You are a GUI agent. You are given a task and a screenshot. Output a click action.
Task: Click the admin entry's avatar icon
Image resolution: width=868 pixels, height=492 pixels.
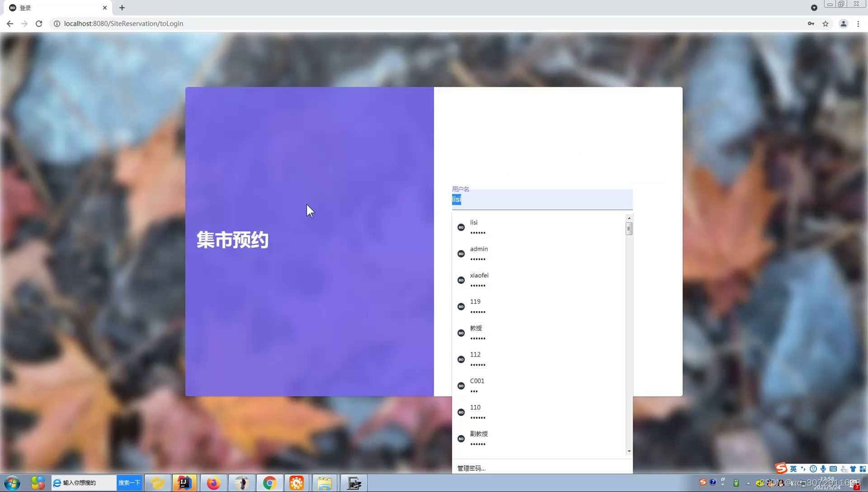461,254
